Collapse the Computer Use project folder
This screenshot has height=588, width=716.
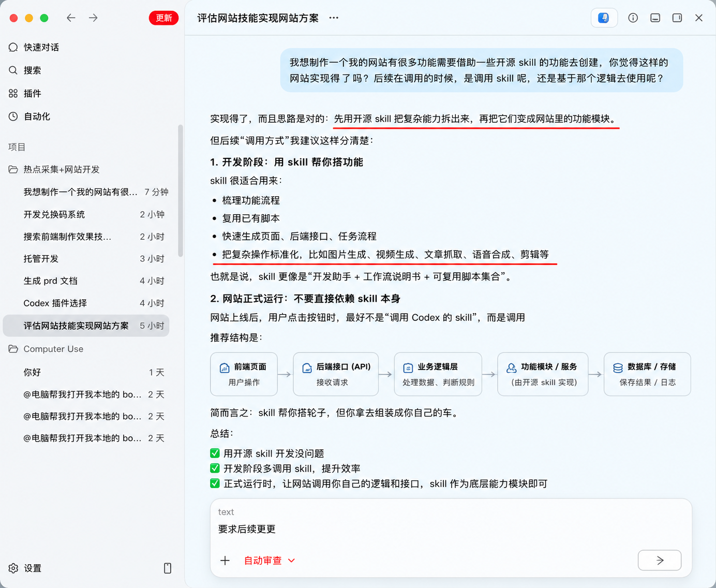[x=13, y=349]
